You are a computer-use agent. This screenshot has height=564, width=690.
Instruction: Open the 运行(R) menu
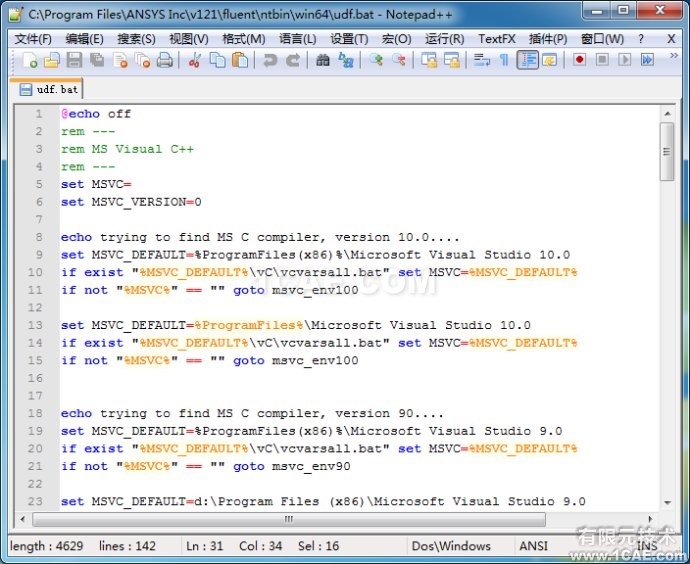444,39
